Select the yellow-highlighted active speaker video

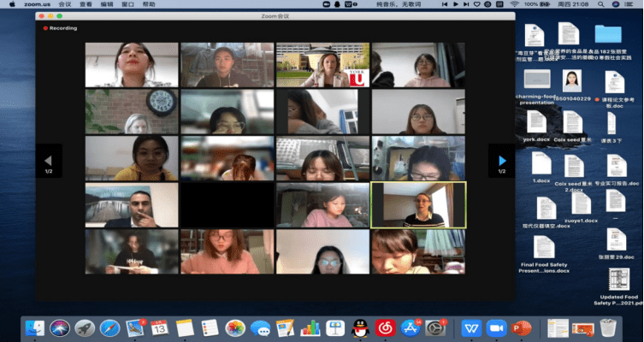pyautogui.click(x=418, y=204)
